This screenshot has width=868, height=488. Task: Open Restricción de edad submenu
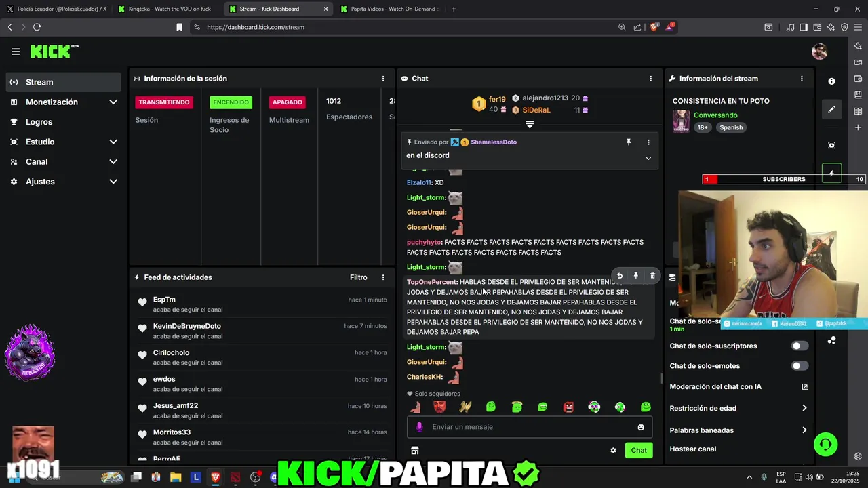pyautogui.click(x=738, y=408)
